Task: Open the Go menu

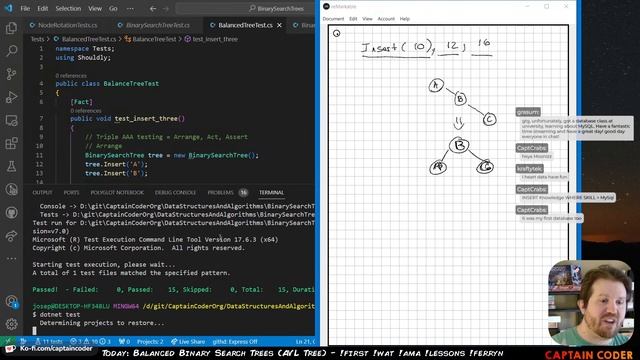Action: [113, 9]
